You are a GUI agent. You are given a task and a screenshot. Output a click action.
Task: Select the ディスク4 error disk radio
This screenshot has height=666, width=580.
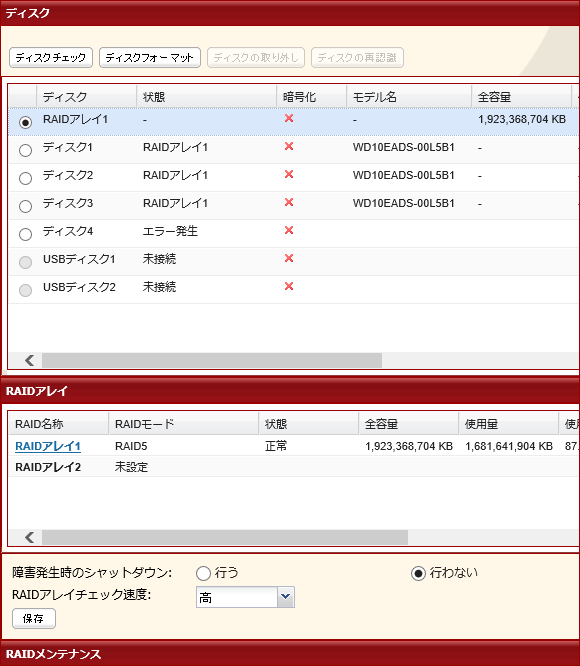25,234
